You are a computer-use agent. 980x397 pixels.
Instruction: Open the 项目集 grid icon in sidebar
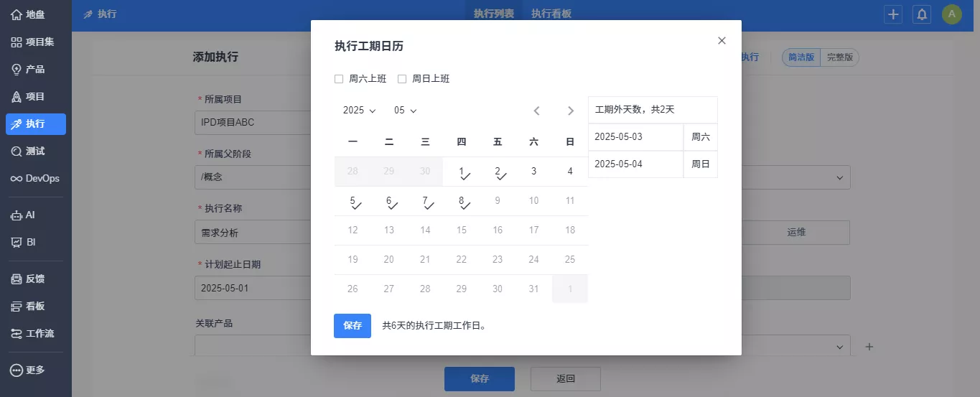coord(17,42)
